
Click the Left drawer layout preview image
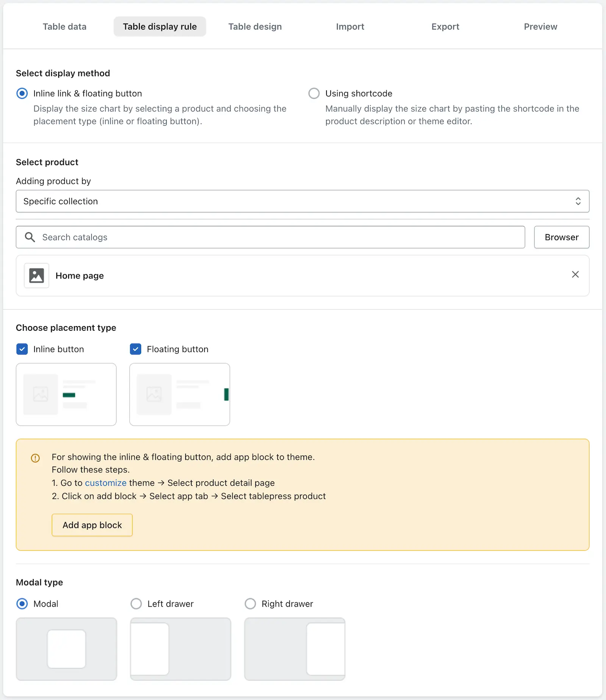(181, 649)
